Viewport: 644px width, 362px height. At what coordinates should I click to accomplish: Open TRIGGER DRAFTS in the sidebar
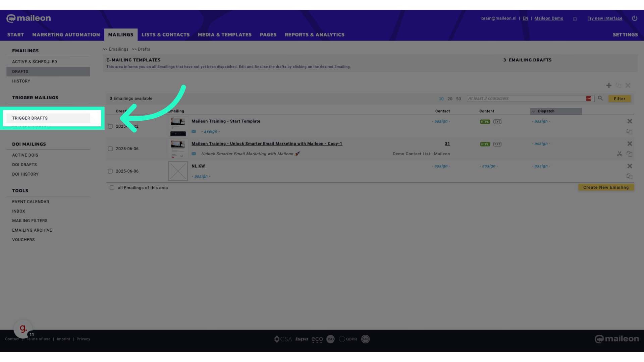click(30, 118)
